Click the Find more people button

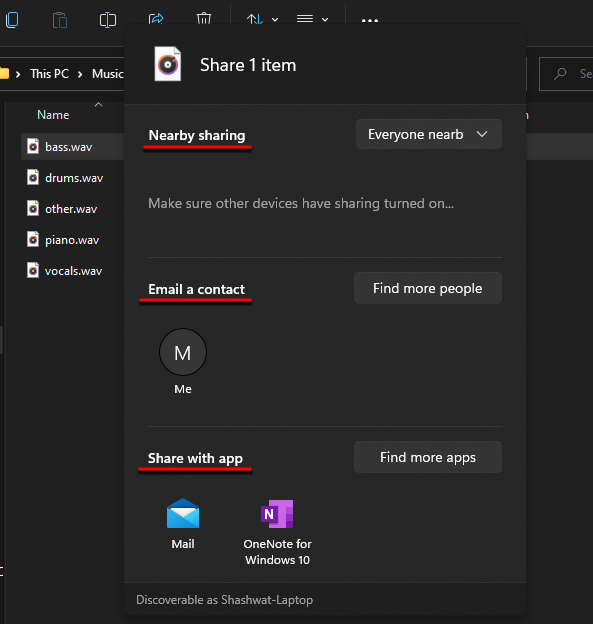(x=428, y=288)
